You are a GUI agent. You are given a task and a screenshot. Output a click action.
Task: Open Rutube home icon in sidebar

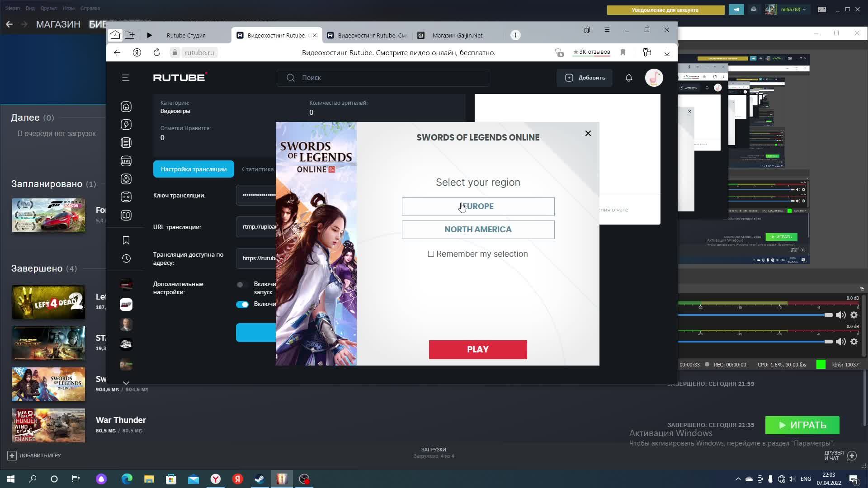point(126,107)
